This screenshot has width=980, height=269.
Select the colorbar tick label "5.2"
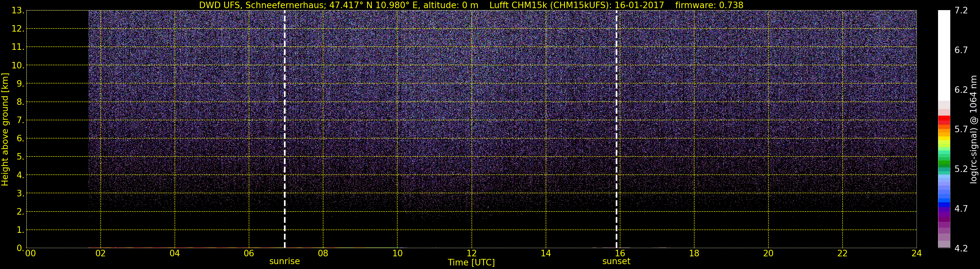coord(961,169)
